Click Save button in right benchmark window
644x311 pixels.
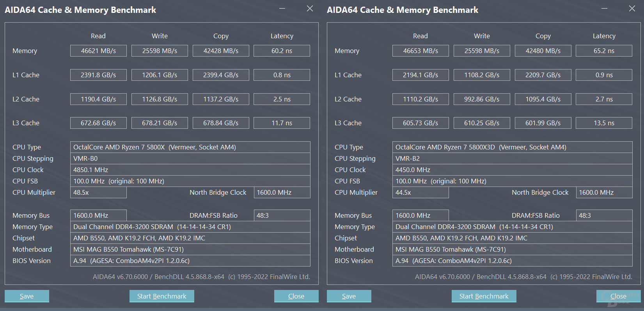pyautogui.click(x=349, y=296)
